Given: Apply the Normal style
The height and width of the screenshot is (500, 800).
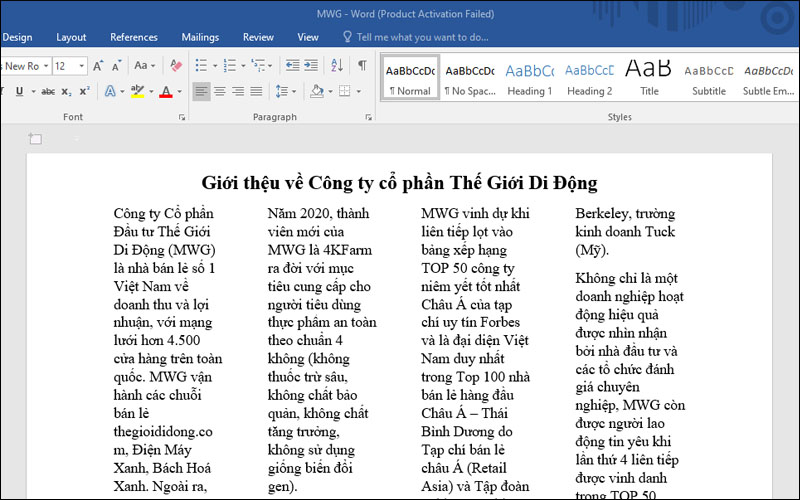Looking at the screenshot, I should pyautogui.click(x=410, y=78).
